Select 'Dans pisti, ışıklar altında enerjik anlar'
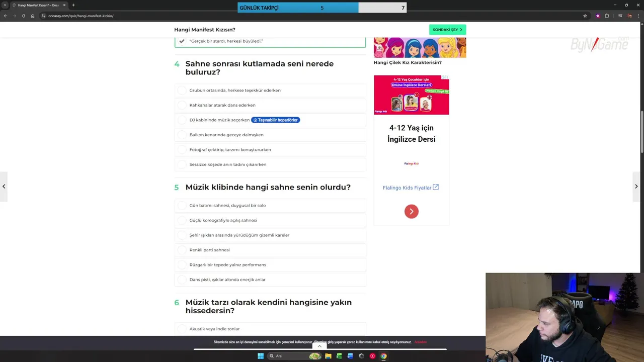Screen dimensions: 644x362 click(x=270, y=280)
